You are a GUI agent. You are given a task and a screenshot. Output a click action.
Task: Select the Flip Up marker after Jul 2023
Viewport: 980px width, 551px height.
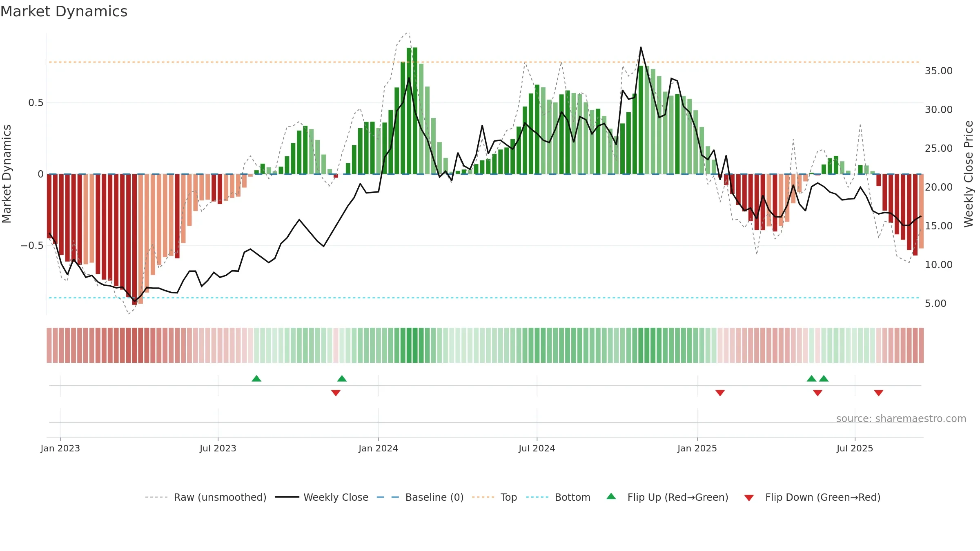[256, 378]
